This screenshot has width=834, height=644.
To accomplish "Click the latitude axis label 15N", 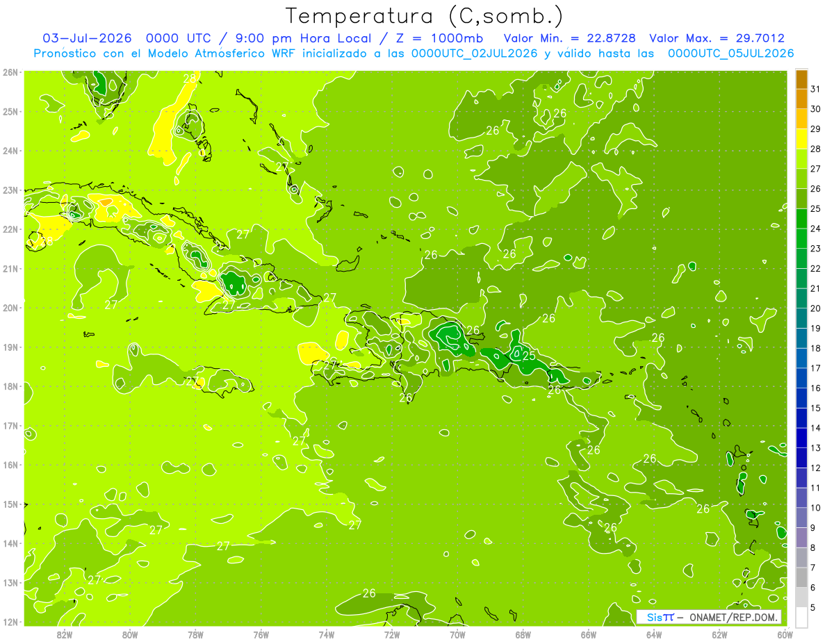I will [x=10, y=504].
